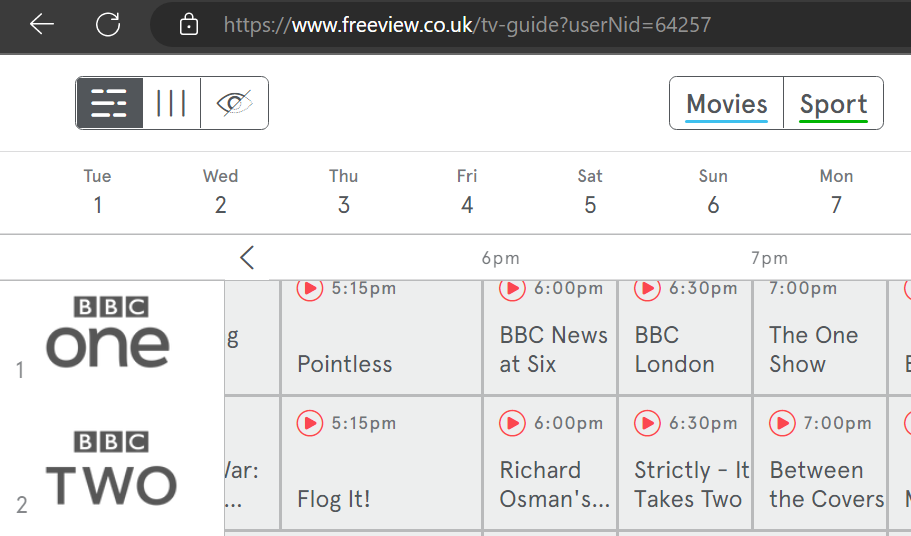The width and height of the screenshot is (911, 536).
Task: Reload the page with refresh icon
Action: pos(108,25)
